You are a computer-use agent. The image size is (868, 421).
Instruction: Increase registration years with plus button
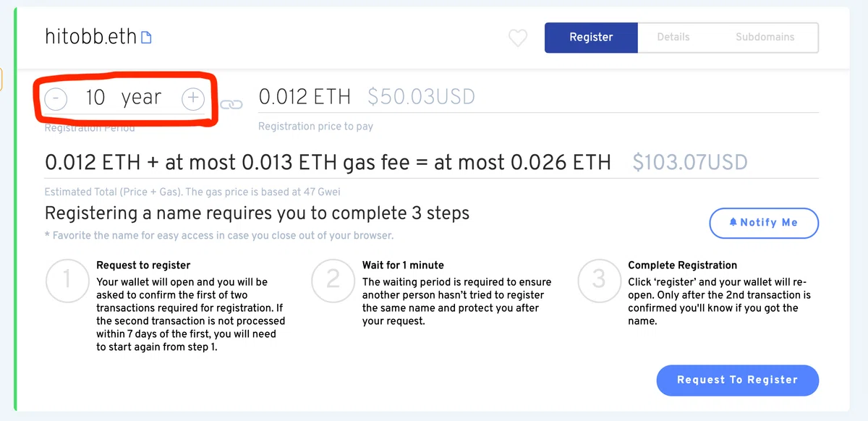pyautogui.click(x=193, y=98)
